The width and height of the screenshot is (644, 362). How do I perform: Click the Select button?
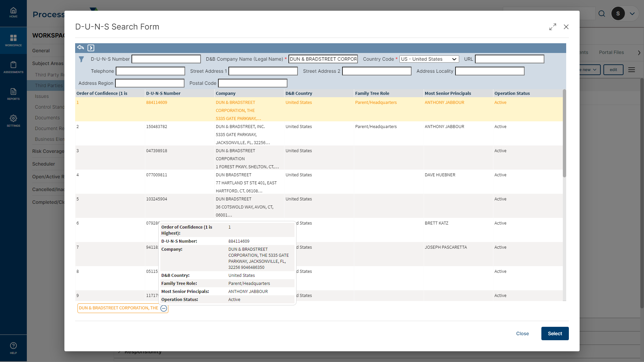[555, 334]
